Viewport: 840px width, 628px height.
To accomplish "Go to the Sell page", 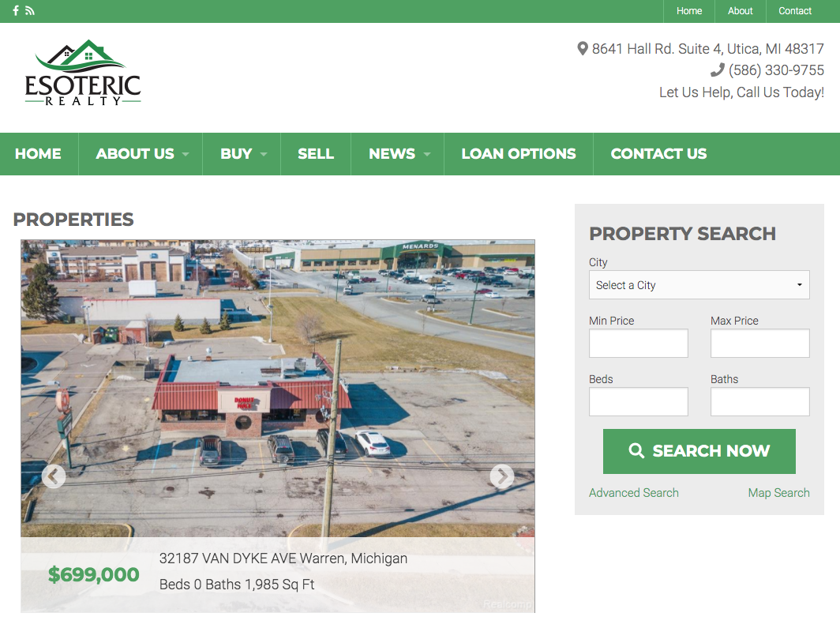I will click(x=316, y=154).
